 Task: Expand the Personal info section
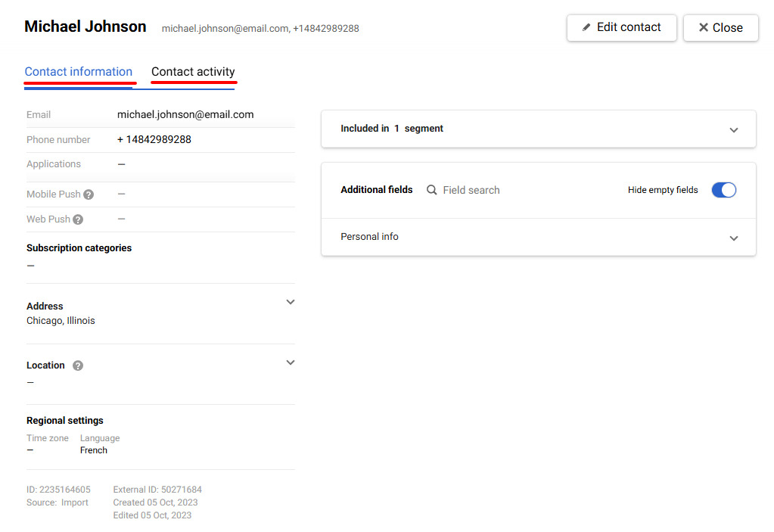(733, 237)
